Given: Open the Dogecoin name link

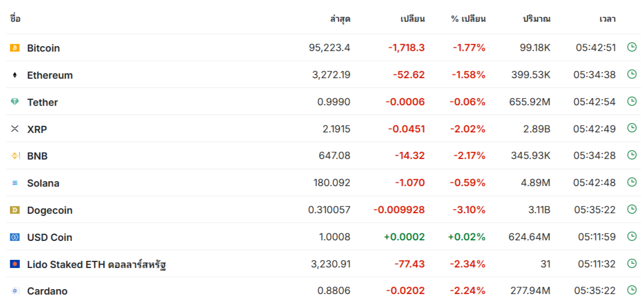Looking at the screenshot, I should (50, 210).
